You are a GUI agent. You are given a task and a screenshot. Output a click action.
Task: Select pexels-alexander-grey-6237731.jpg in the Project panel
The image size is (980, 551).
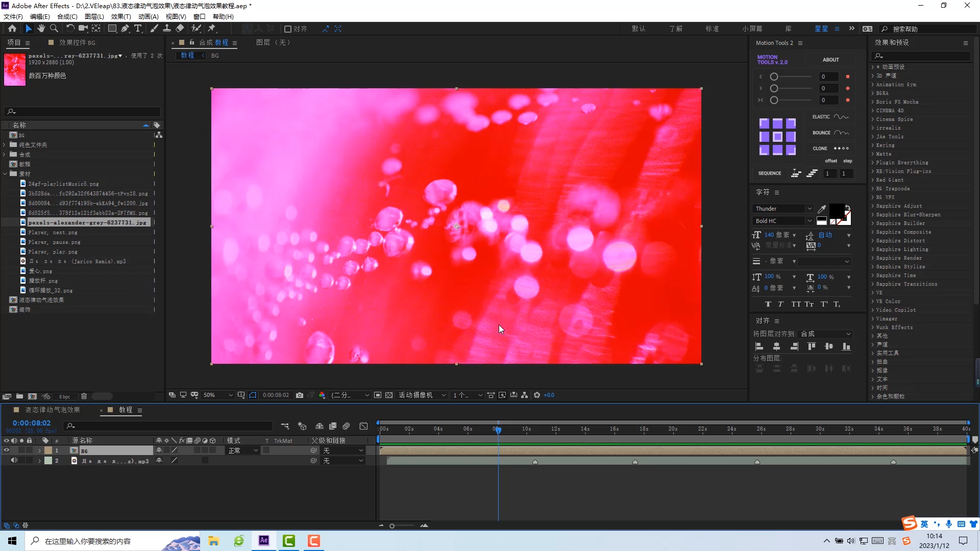click(x=87, y=222)
